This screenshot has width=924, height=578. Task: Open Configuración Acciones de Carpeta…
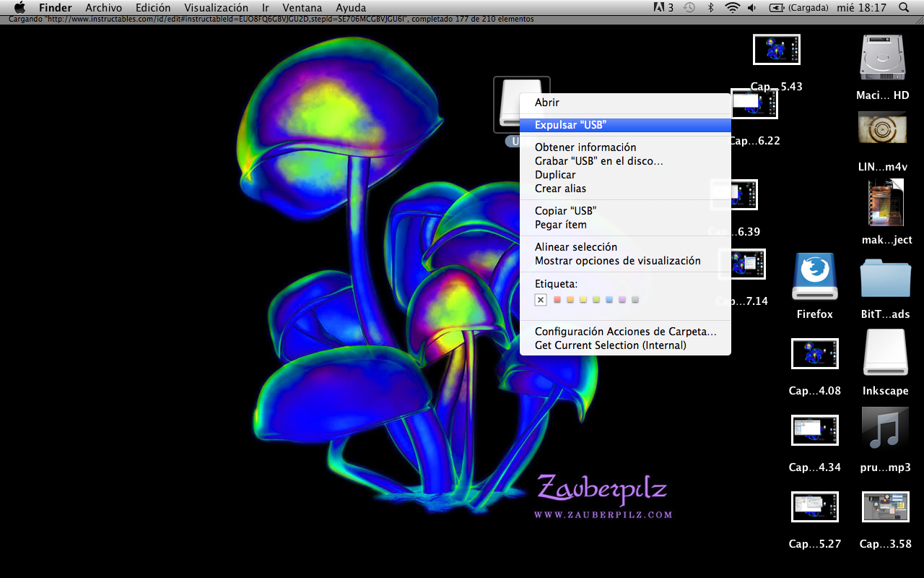coord(625,332)
